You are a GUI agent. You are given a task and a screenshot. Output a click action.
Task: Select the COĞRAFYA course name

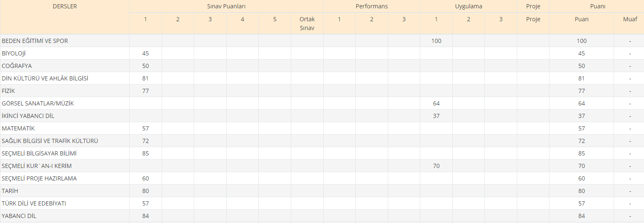click(17, 66)
